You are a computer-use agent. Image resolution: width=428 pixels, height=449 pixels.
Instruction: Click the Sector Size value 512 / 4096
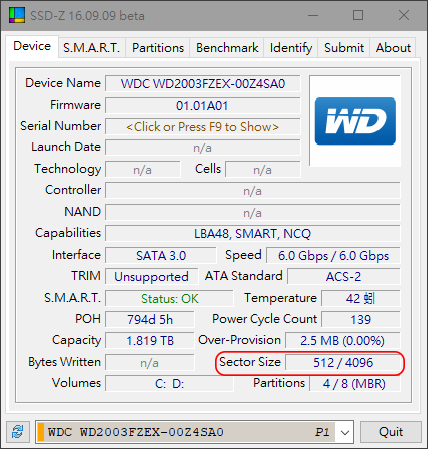[x=343, y=363]
